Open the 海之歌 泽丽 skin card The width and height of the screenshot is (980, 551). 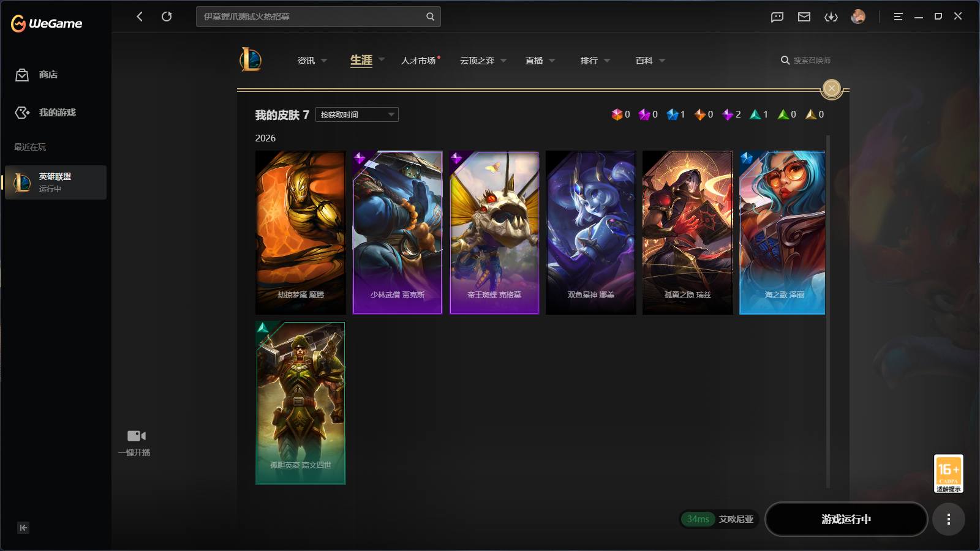(782, 233)
